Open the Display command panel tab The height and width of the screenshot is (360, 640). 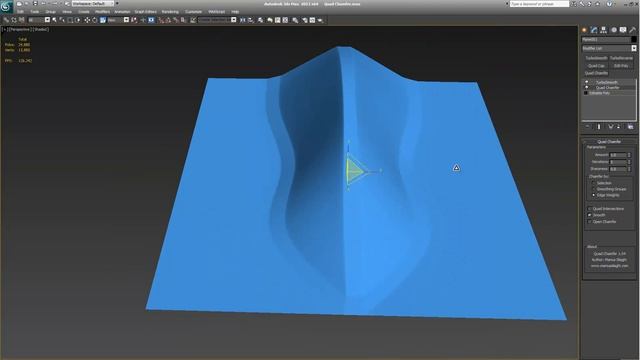tap(623, 30)
